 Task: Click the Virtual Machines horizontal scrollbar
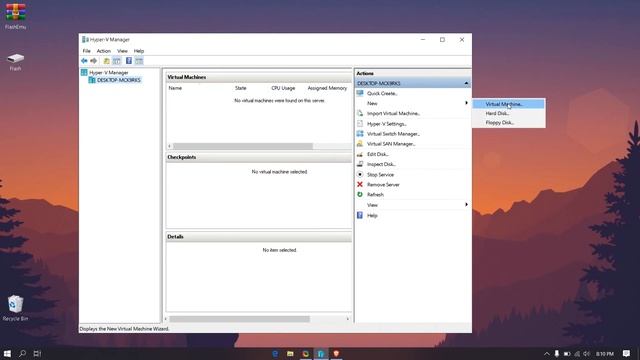tap(243, 146)
